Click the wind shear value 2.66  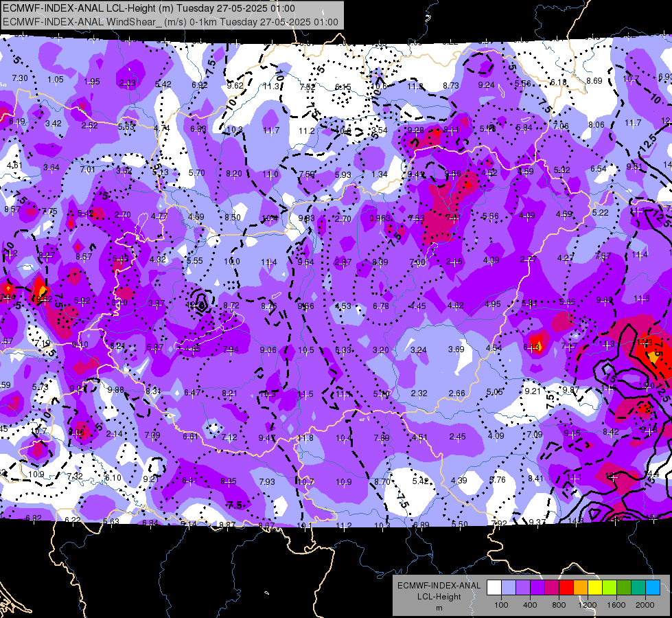click(x=456, y=393)
